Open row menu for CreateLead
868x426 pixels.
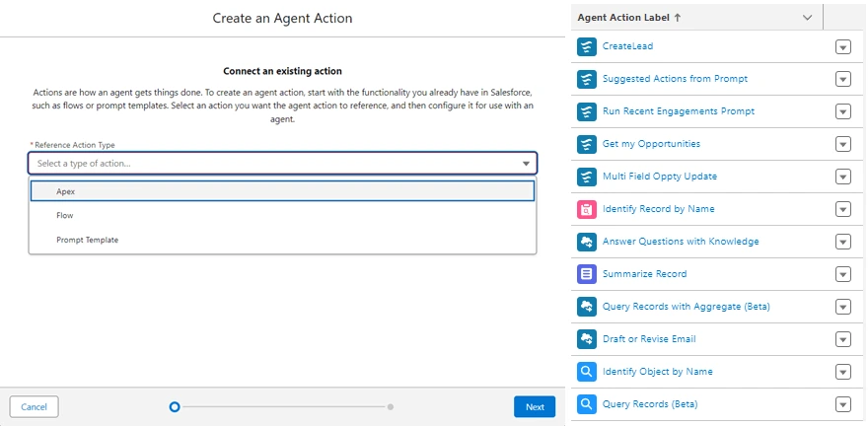pos(842,47)
